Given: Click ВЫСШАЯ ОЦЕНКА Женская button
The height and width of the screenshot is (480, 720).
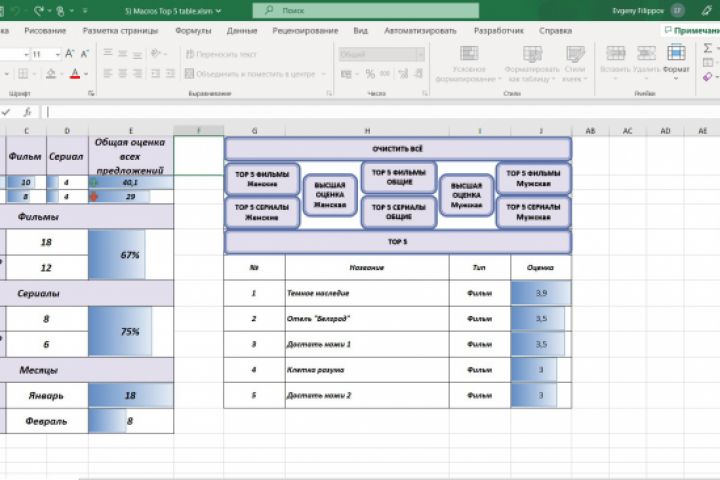Looking at the screenshot, I should pos(330,195).
